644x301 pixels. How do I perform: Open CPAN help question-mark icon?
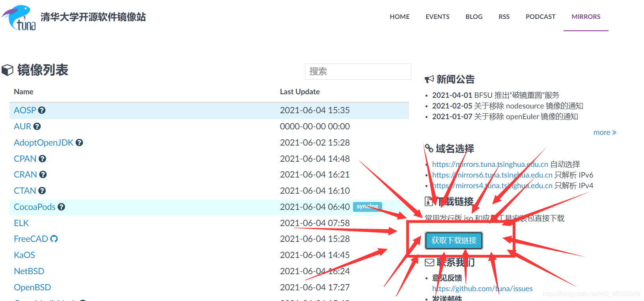tap(42, 159)
